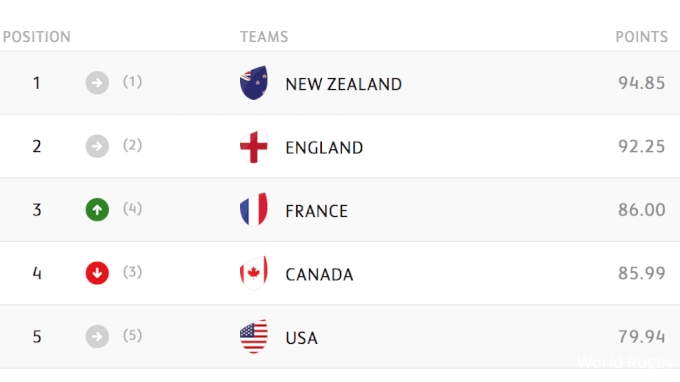680x382 pixels.
Task: Click England's grey unchanged arrow icon
Action: (97, 146)
